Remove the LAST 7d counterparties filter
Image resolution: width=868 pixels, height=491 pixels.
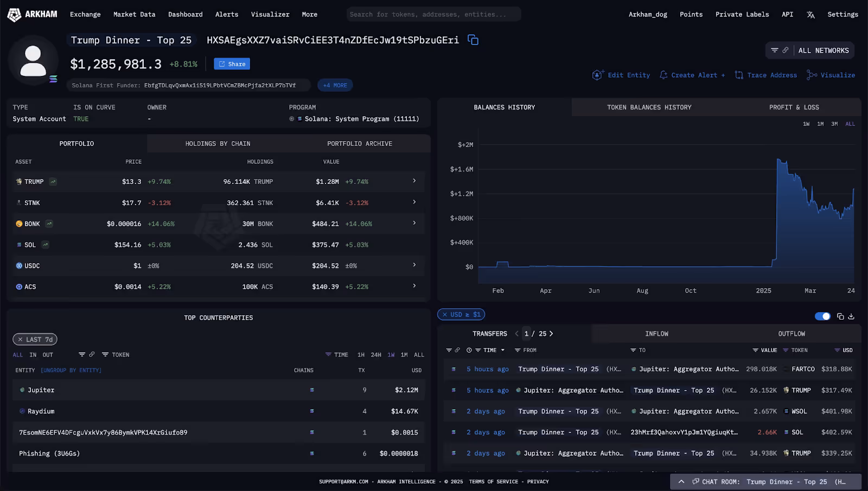click(x=21, y=339)
